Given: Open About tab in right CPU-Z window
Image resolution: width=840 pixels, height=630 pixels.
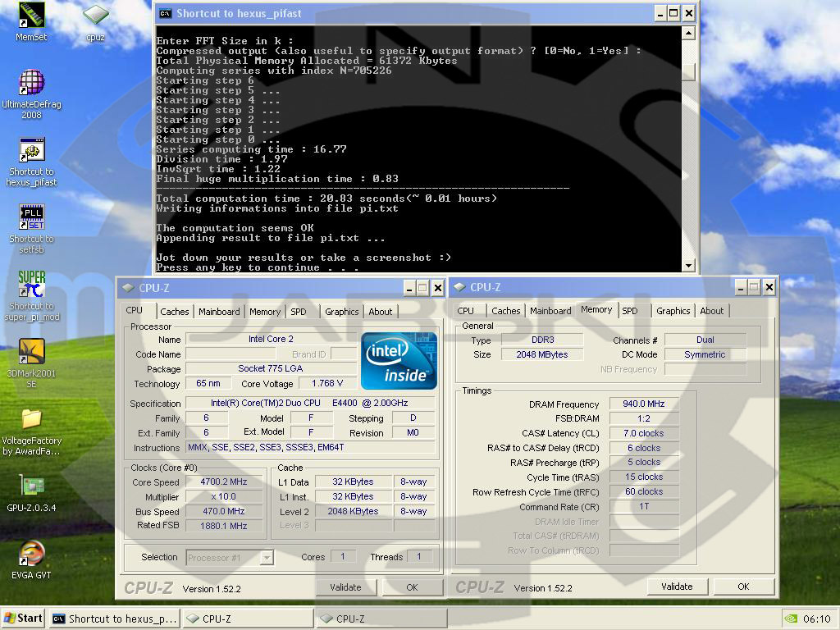Looking at the screenshot, I should pos(711,311).
